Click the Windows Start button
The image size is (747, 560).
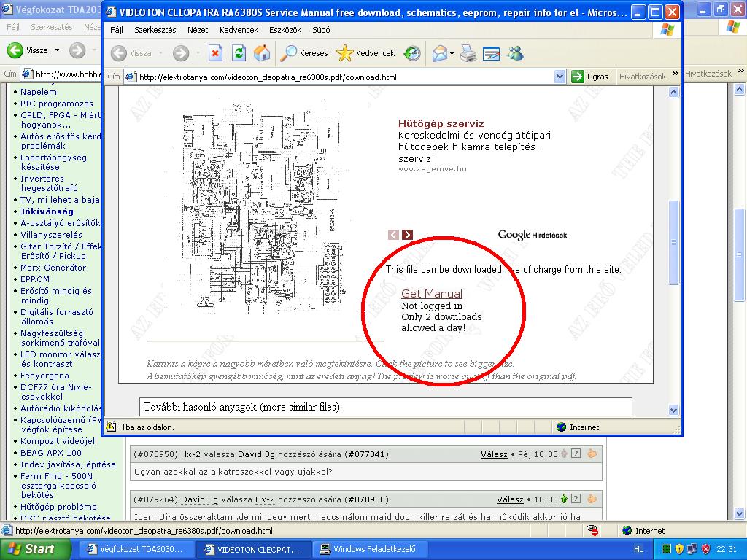pyautogui.click(x=35, y=549)
